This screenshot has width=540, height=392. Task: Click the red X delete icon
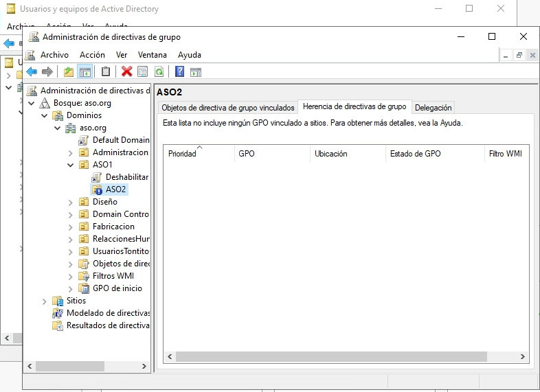[126, 71]
